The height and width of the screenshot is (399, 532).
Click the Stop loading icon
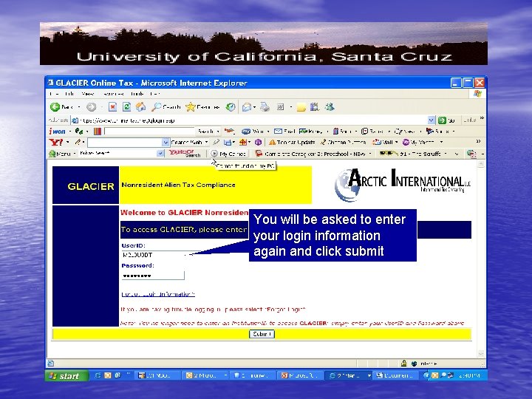coord(112,107)
